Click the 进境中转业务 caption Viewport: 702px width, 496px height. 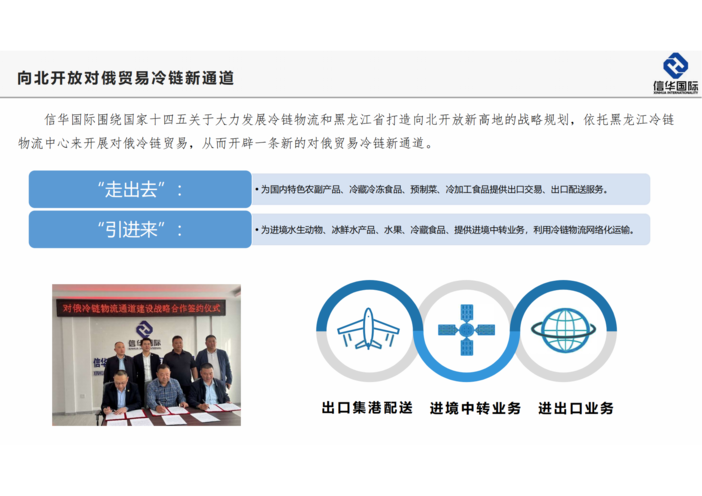click(x=475, y=408)
